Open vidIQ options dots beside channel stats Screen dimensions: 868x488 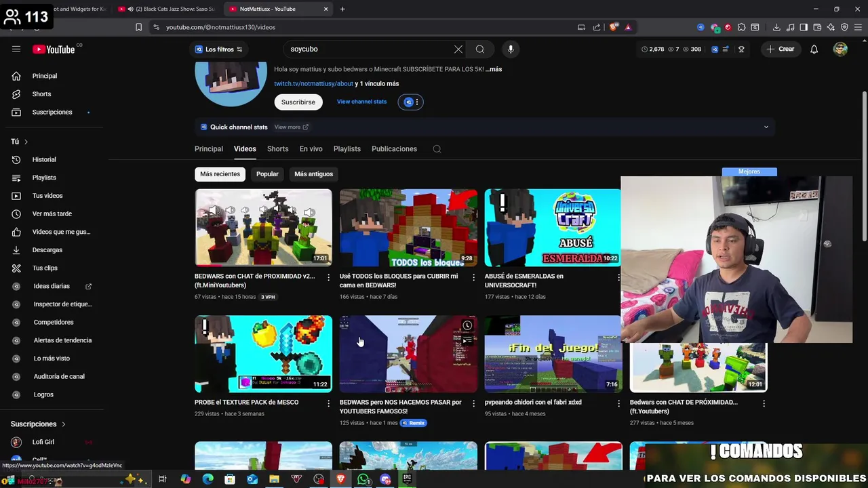416,102
